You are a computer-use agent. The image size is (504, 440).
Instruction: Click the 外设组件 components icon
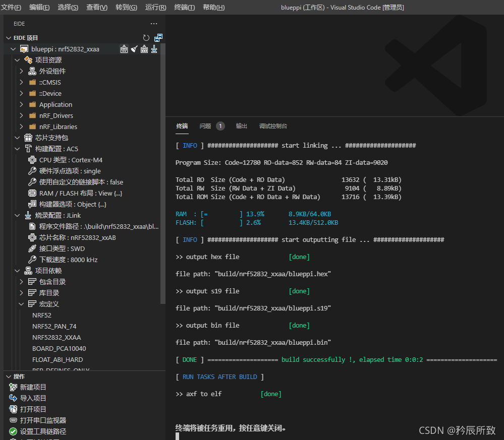pyautogui.click(x=32, y=71)
